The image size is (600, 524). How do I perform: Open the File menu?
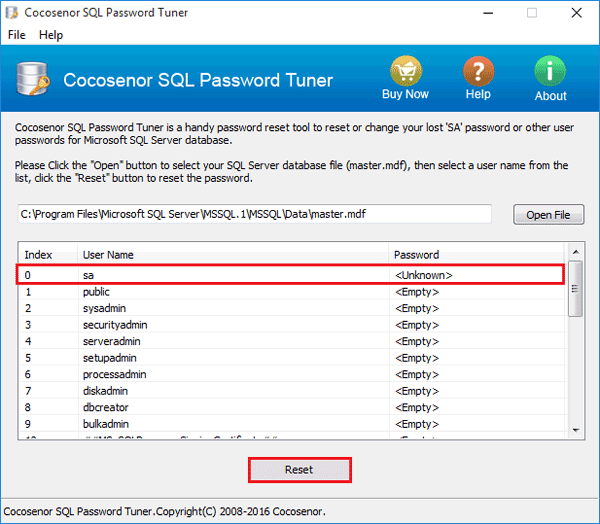tap(16, 35)
